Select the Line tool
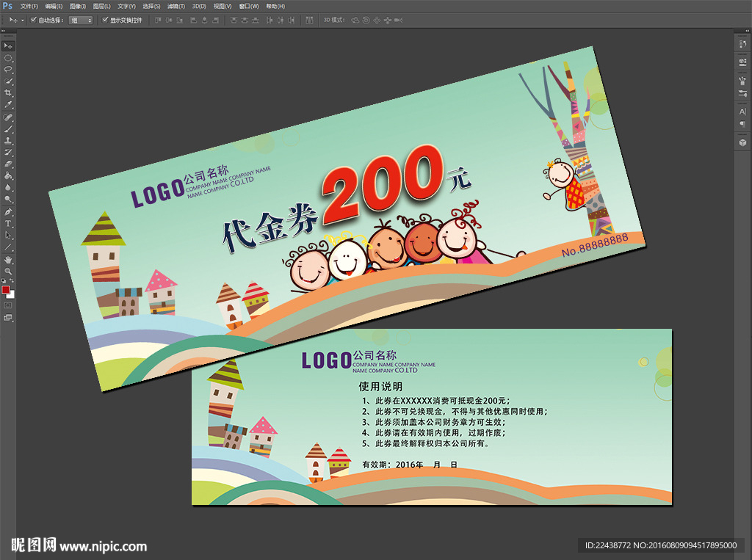This screenshot has height=560, width=752. [x=8, y=247]
